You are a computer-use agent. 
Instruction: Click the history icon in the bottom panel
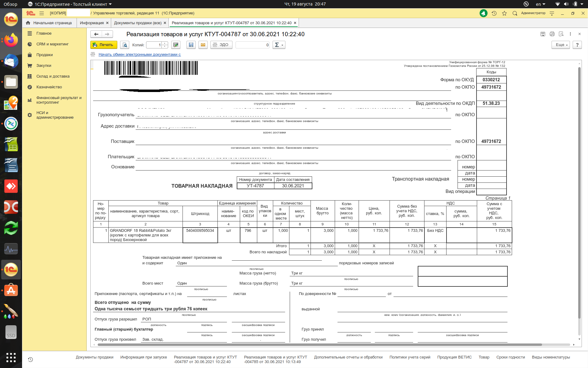30,359
